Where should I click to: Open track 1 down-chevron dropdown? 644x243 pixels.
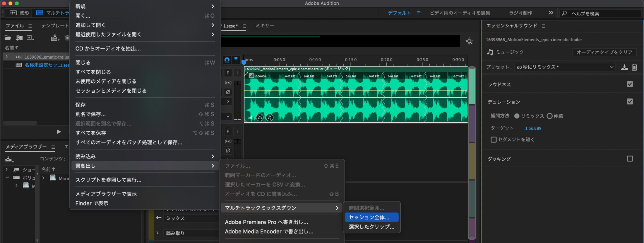(x=228, y=116)
